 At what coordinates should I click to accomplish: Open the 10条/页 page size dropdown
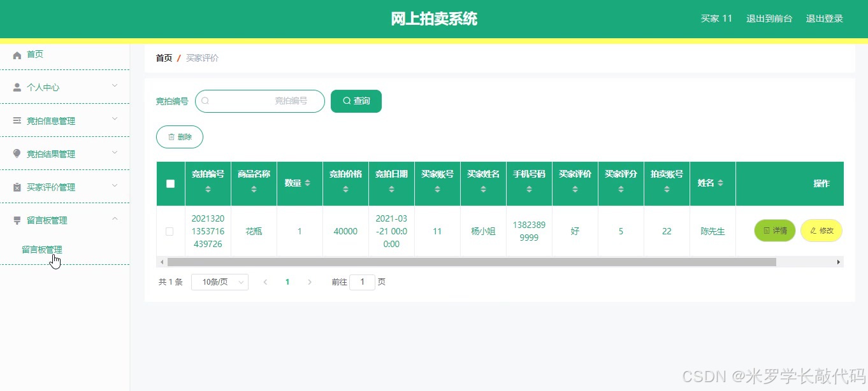pos(219,281)
